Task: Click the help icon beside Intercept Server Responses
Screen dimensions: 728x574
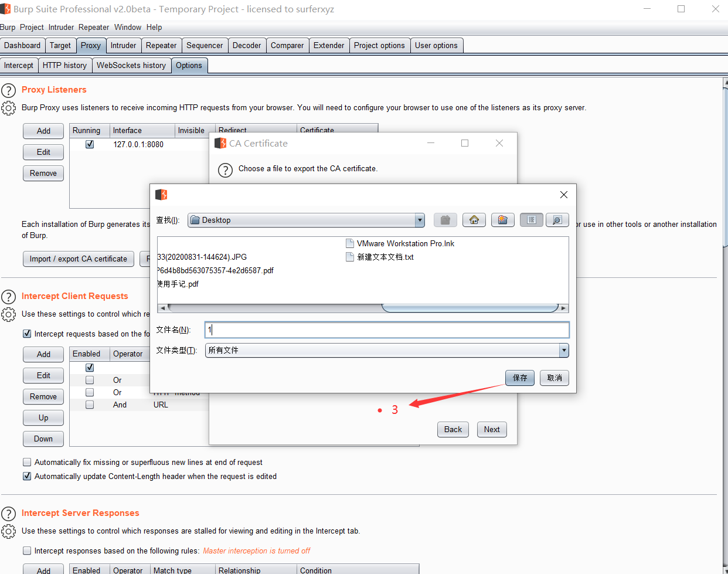Action: pyautogui.click(x=8, y=514)
